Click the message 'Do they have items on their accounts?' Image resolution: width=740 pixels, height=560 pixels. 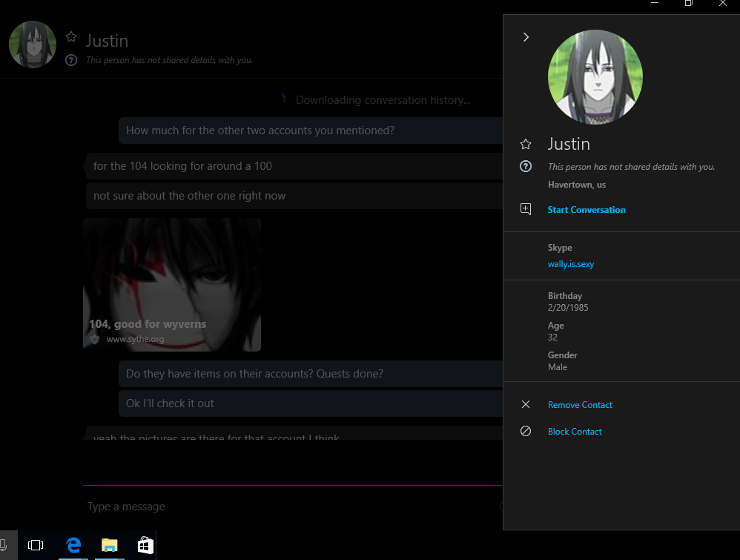pos(311,374)
